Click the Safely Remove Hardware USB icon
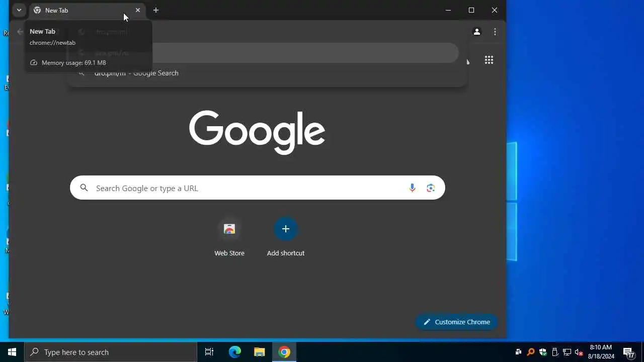This screenshot has width=644, height=362. (x=555, y=352)
